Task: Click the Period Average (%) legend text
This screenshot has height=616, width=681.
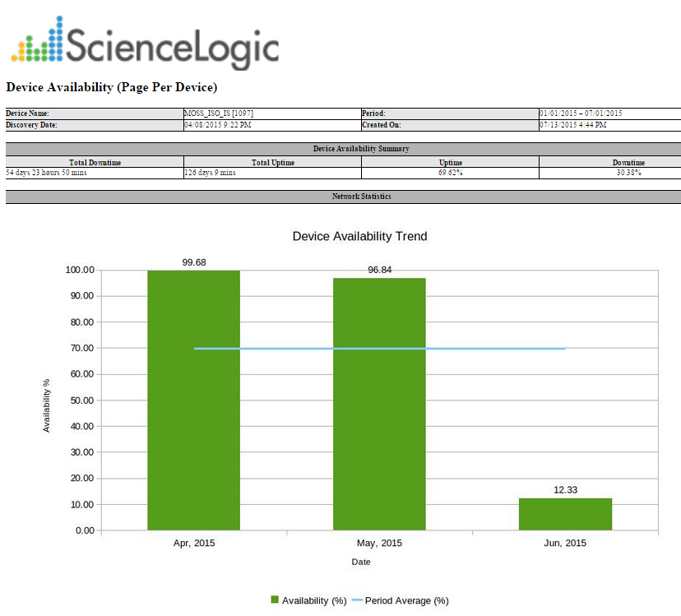Action: click(x=407, y=600)
